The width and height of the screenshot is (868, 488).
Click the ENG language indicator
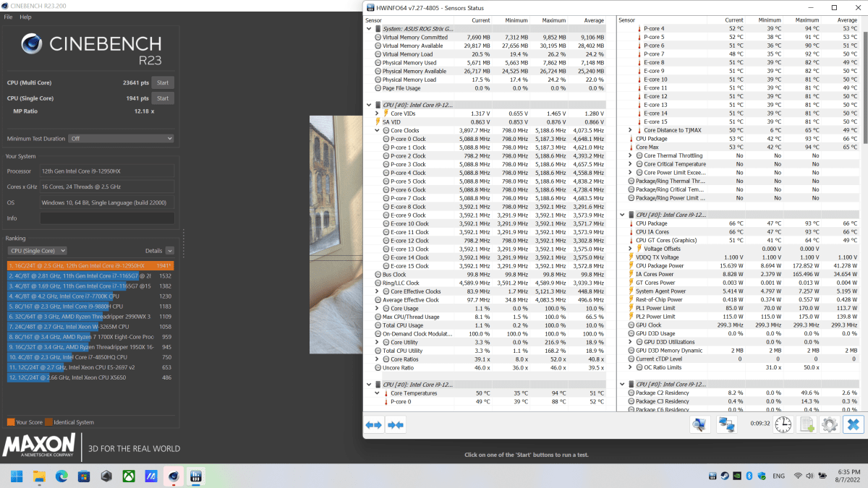[x=779, y=476]
